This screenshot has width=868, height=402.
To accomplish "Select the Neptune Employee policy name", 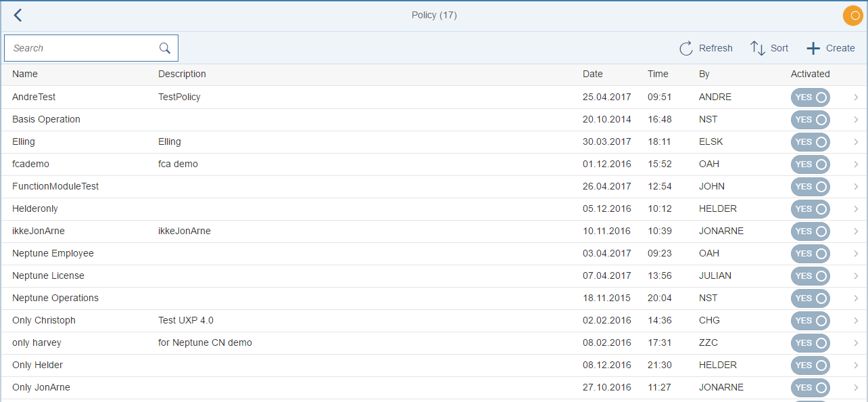I will tap(53, 253).
